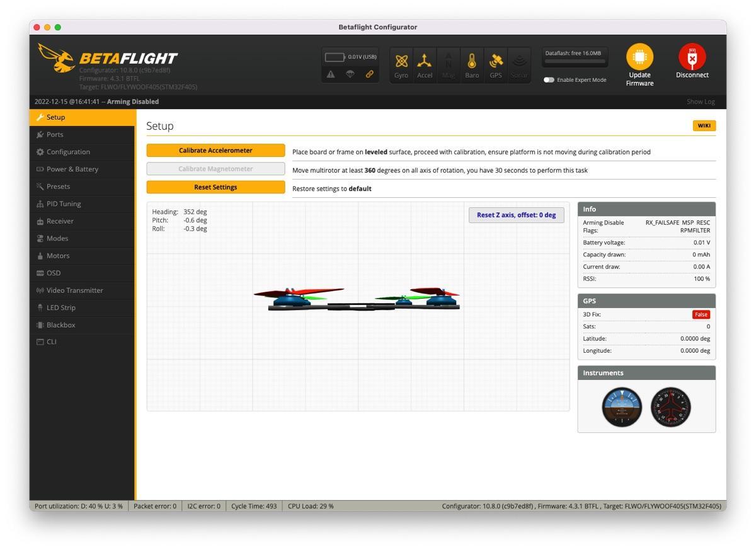Click the 3D Fix False badge

[701, 314]
